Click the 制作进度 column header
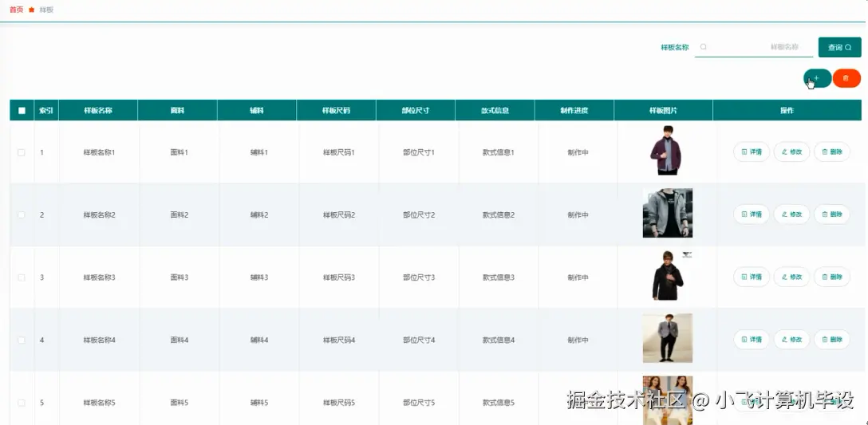 574,110
